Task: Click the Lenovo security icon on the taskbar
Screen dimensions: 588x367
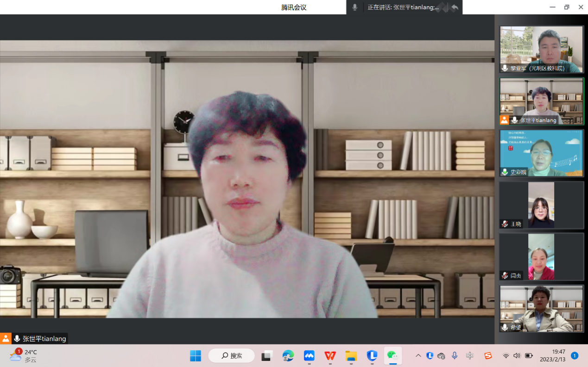Action: (x=372, y=355)
